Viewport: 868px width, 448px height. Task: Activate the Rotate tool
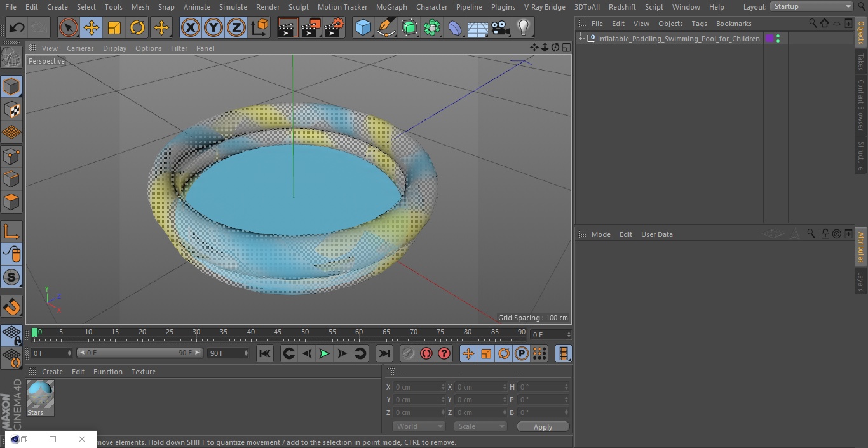click(137, 27)
